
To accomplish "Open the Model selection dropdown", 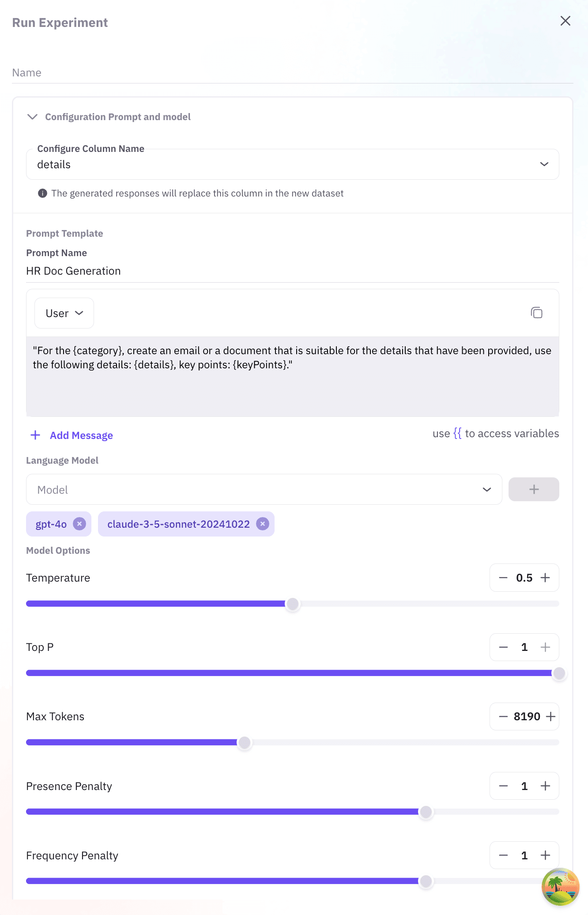I will 486,489.
